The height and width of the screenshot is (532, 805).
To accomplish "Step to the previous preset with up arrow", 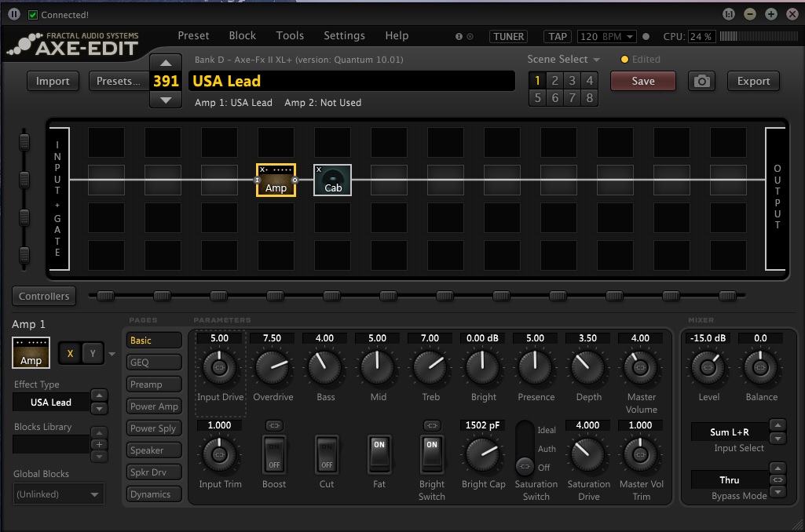I will click(x=165, y=63).
